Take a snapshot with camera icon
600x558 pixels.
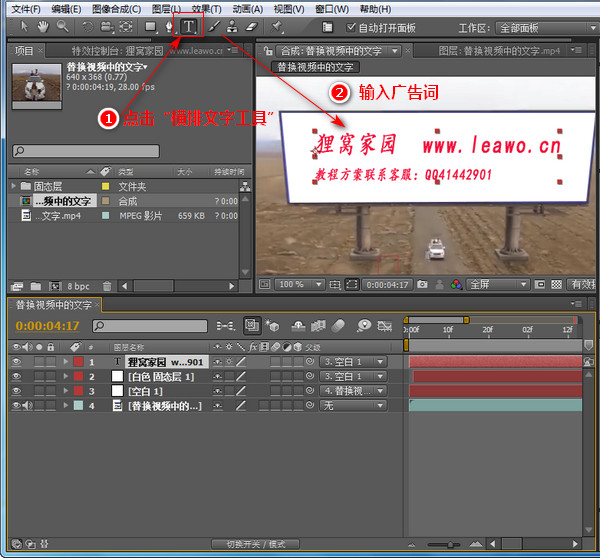422,284
